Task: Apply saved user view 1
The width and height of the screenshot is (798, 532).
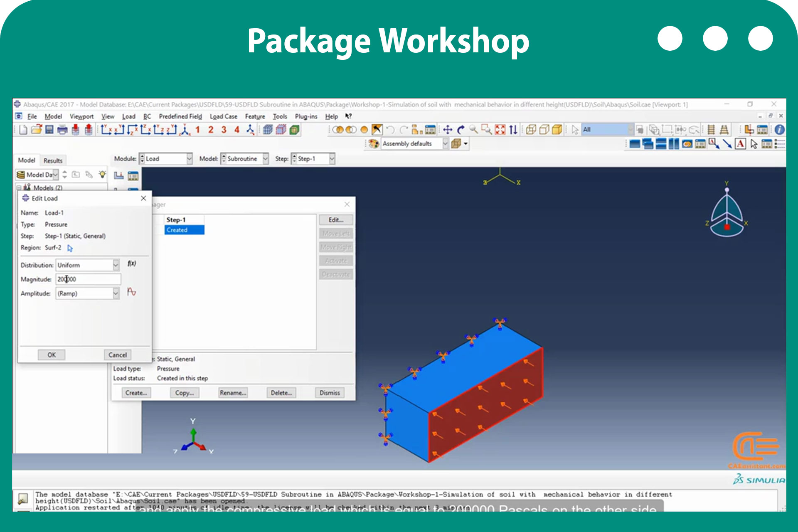Action: pos(198,130)
